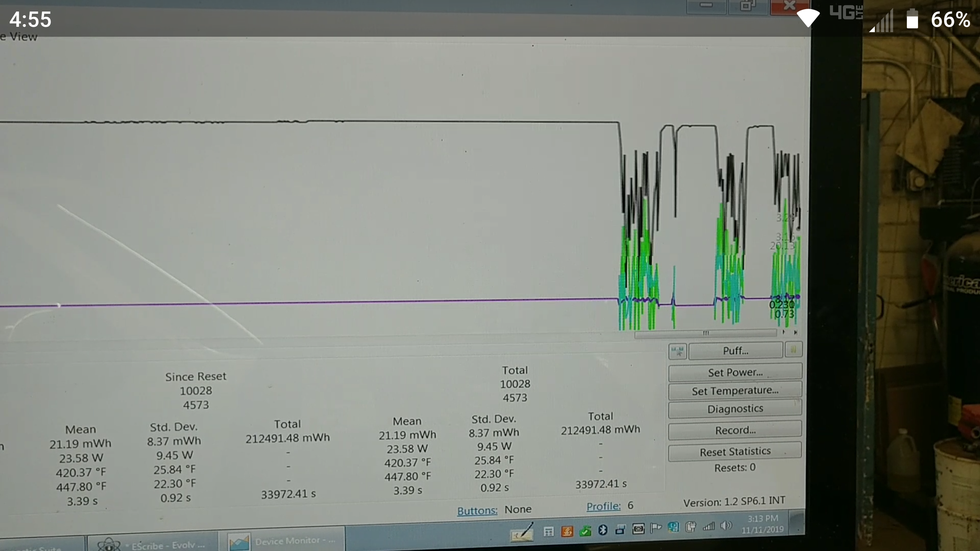Click the green checkmark tray icon
Image resolution: width=980 pixels, height=551 pixels.
click(x=585, y=531)
